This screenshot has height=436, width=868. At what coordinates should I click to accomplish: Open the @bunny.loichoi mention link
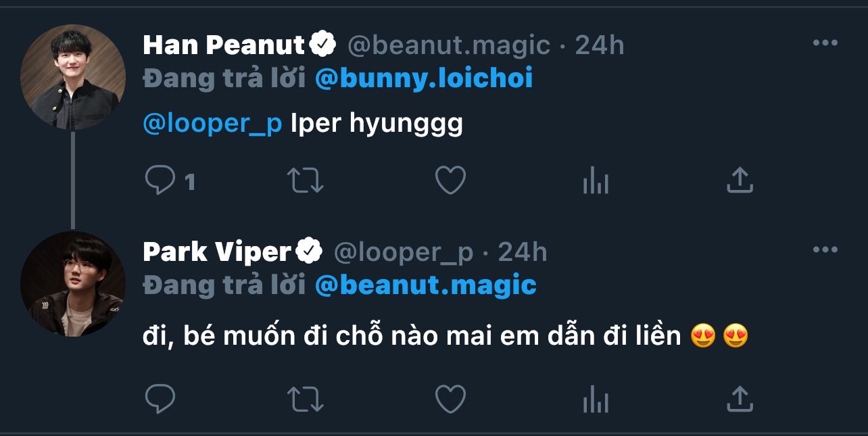[424, 78]
